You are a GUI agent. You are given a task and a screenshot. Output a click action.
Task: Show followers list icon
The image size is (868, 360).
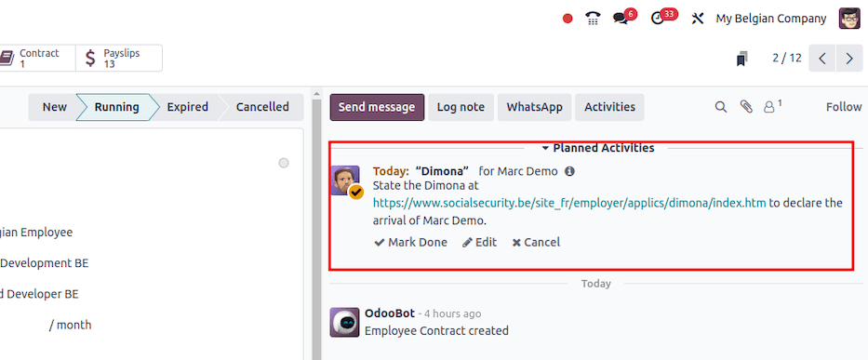point(771,106)
